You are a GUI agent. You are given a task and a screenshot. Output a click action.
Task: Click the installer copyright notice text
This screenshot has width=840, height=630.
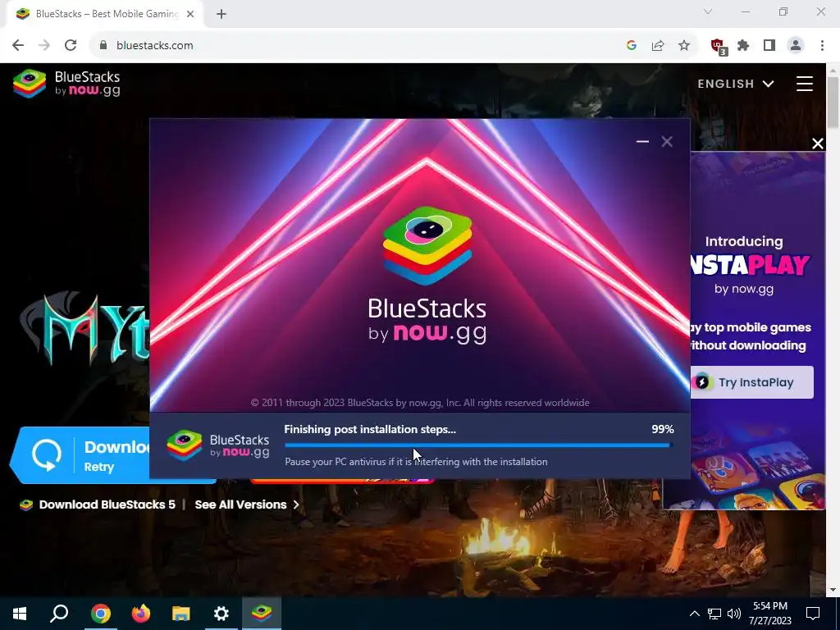pyautogui.click(x=420, y=402)
